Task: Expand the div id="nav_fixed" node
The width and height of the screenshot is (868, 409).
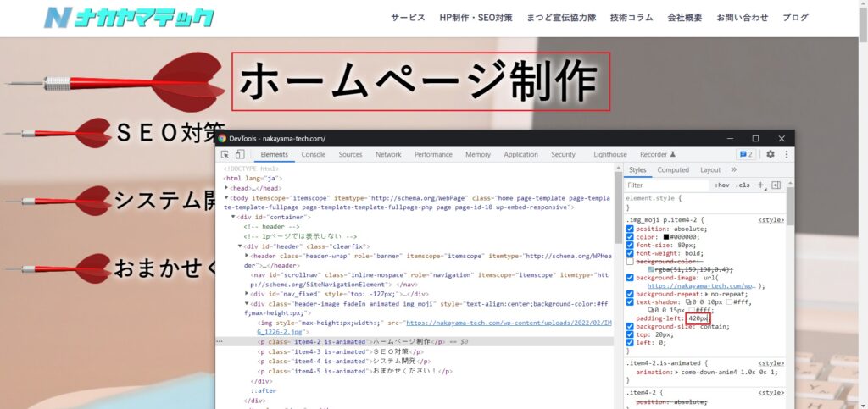Action: [x=247, y=294]
